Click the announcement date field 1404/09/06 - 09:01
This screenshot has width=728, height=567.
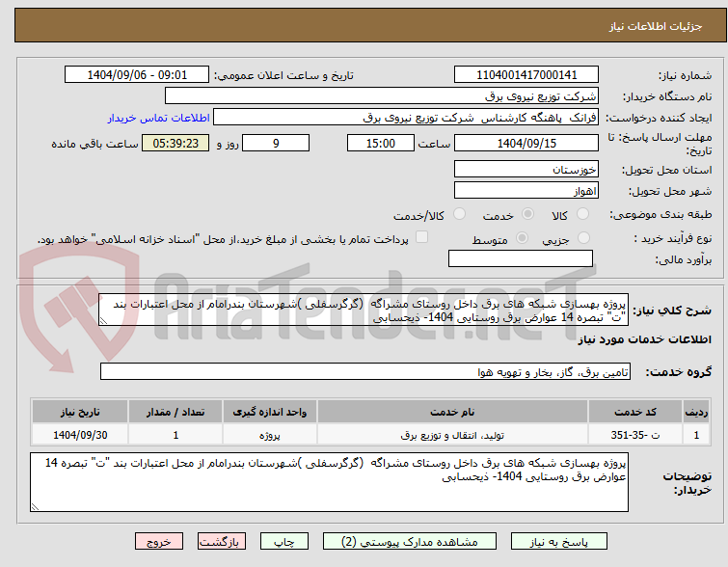click(x=137, y=75)
